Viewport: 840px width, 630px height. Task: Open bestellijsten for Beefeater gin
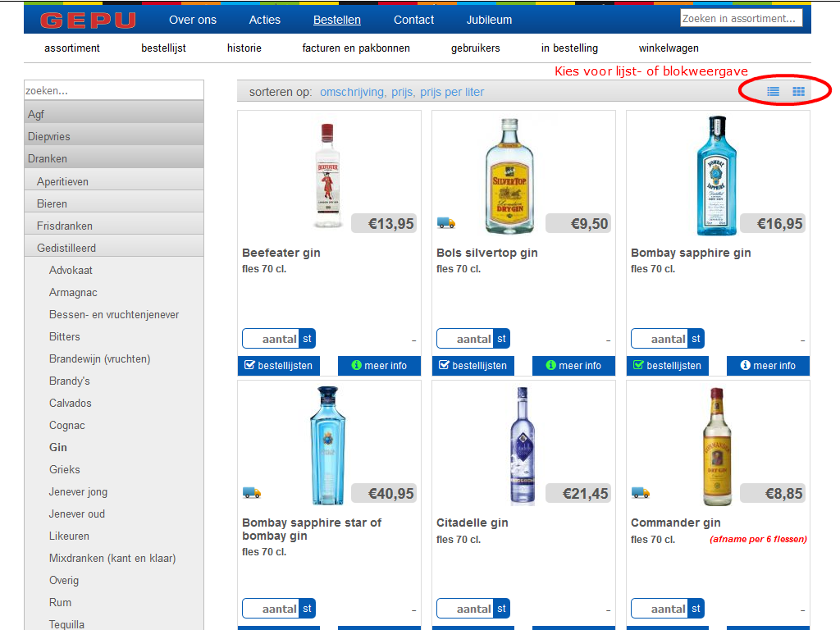[279, 365]
